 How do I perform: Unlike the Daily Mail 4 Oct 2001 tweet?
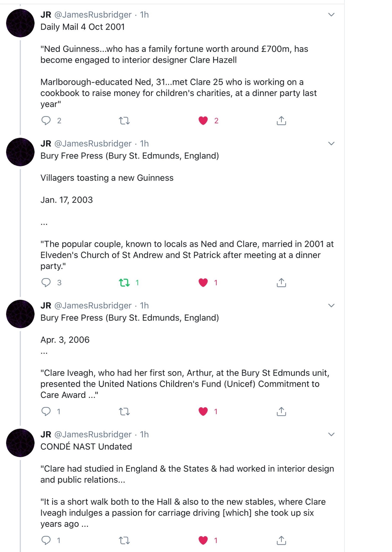(203, 120)
